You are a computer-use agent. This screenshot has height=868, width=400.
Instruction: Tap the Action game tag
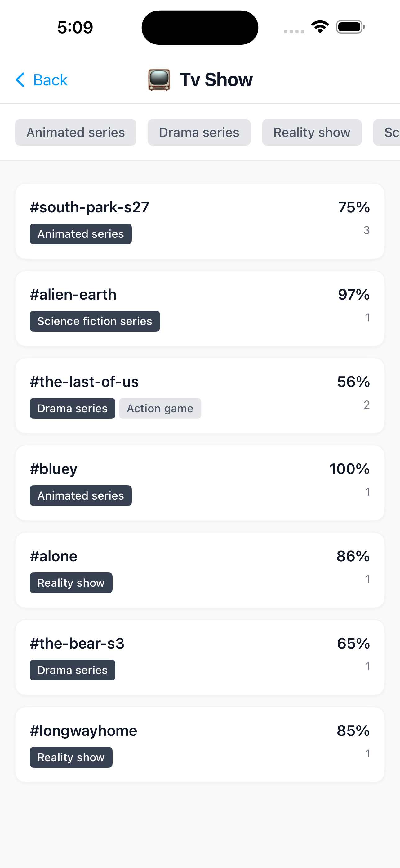pos(160,409)
